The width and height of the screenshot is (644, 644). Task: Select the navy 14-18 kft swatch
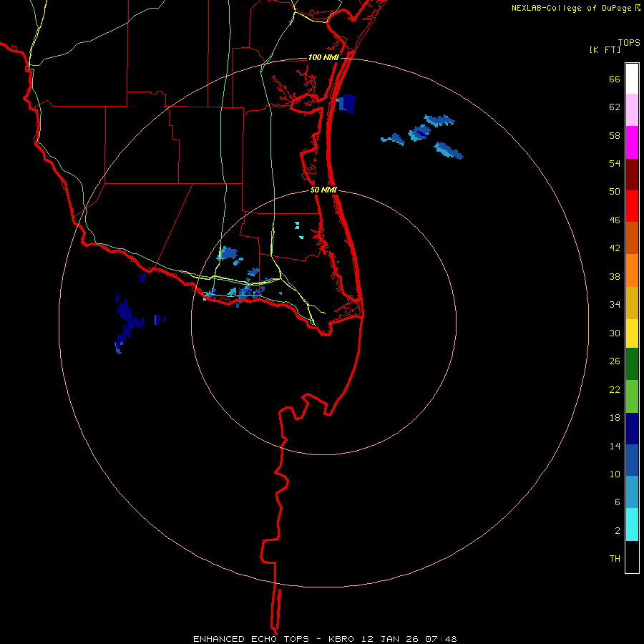632,429
